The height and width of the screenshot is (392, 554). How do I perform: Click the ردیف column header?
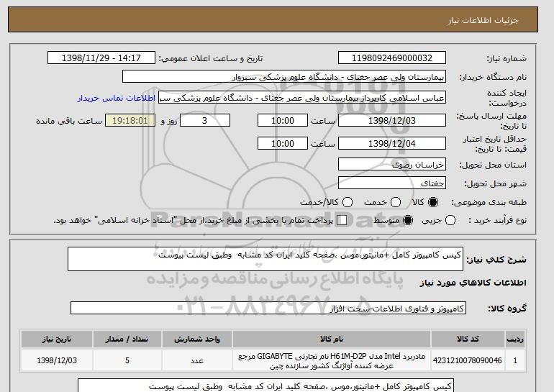[x=515, y=339]
